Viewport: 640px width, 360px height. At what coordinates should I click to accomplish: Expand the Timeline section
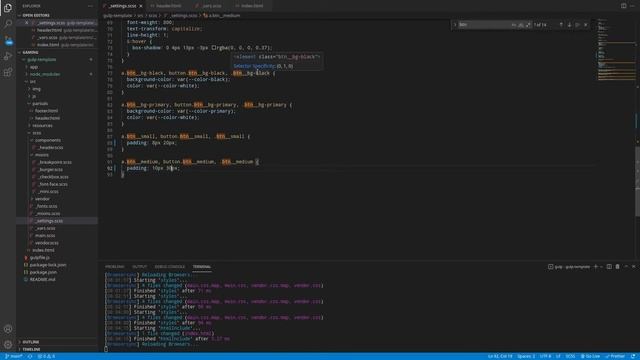[x=31, y=349]
